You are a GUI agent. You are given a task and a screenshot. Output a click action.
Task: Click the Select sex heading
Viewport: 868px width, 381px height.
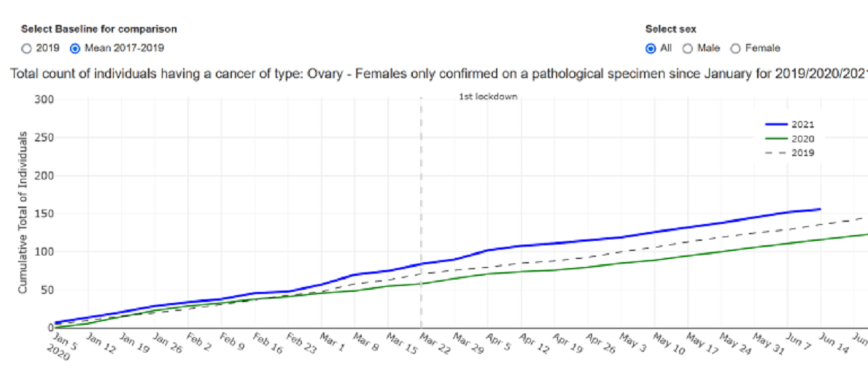[x=670, y=29]
